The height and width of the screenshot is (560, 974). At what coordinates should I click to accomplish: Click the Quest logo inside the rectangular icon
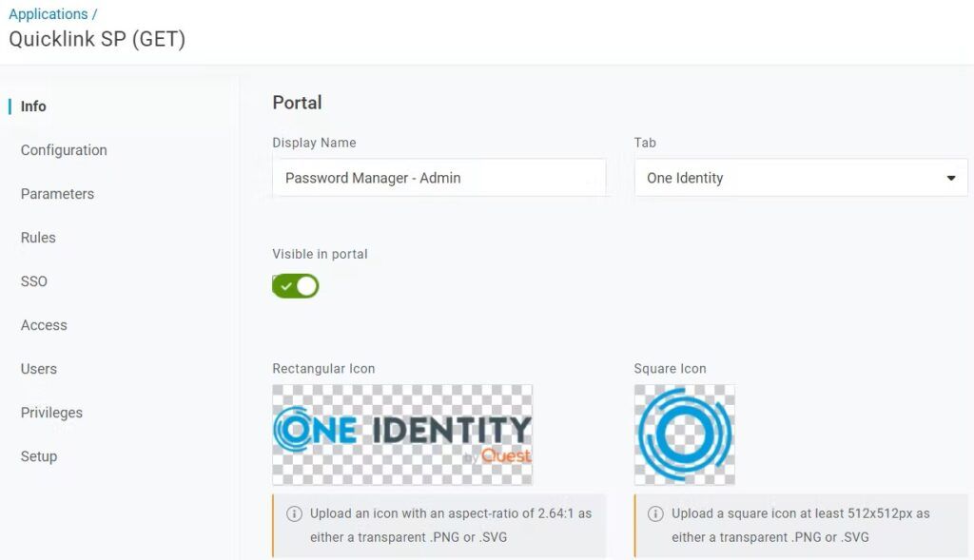point(506,454)
